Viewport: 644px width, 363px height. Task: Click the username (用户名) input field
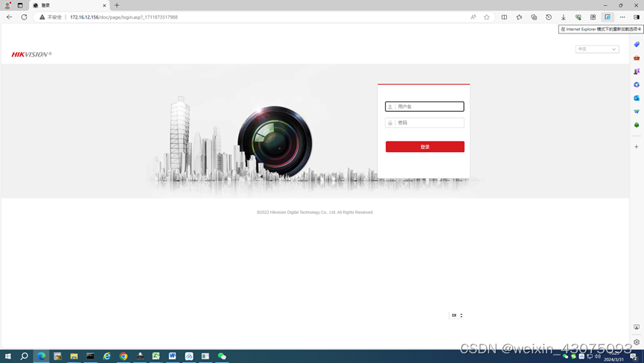tap(424, 107)
